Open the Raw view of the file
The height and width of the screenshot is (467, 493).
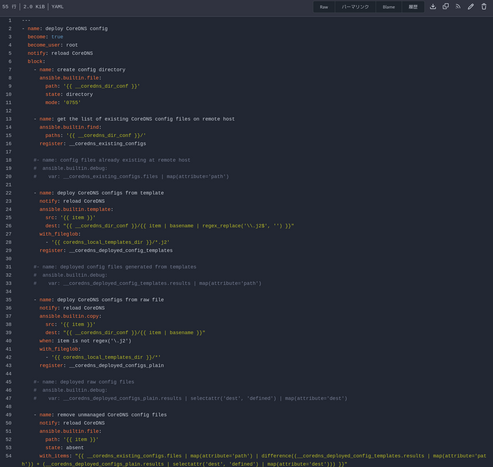pyautogui.click(x=324, y=7)
